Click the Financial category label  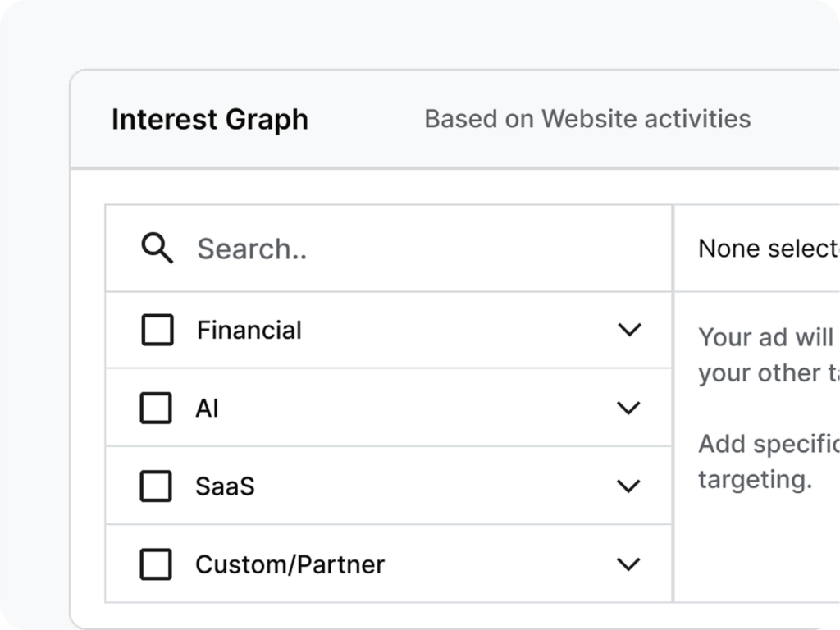[249, 330]
